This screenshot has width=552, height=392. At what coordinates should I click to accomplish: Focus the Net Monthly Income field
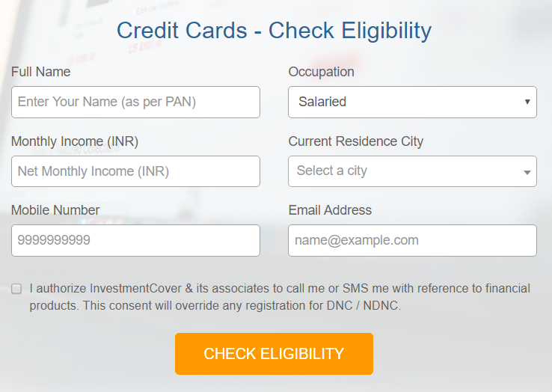pos(135,171)
